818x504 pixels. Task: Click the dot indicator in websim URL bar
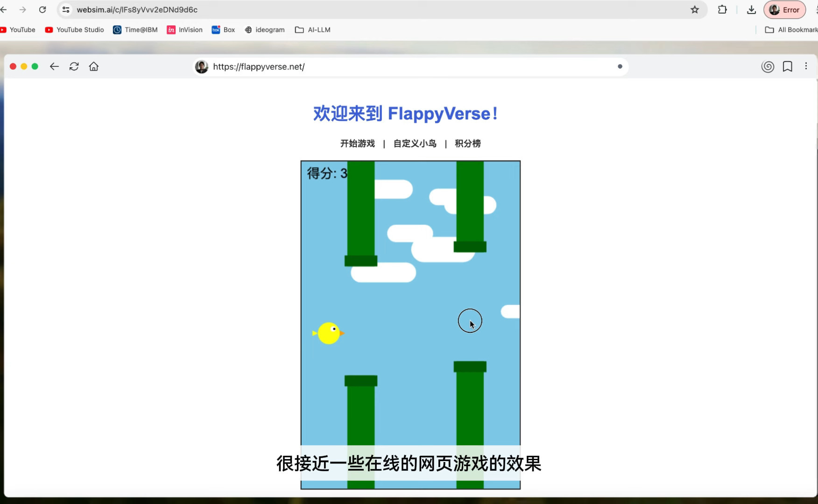(620, 67)
